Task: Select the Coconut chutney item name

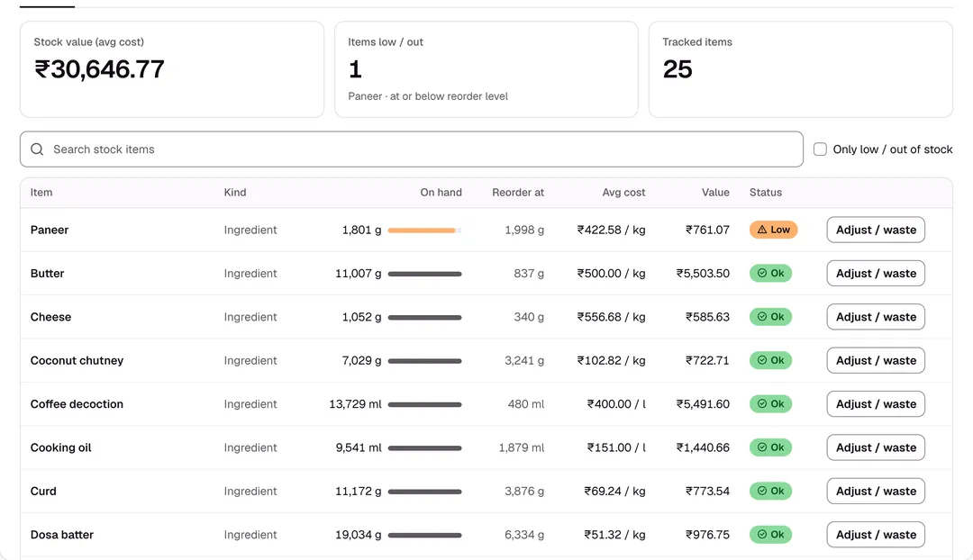Action: click(77, 360)
